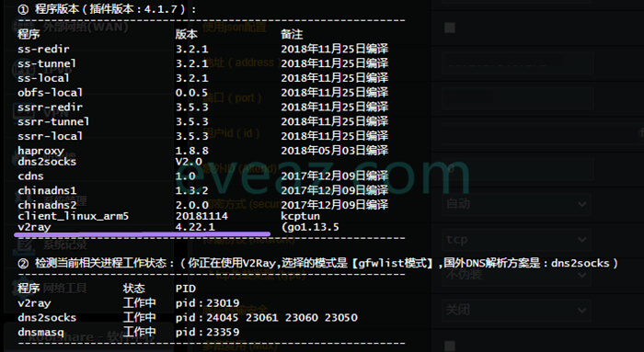
Task: Open 系统记录 in the sidebar
Action: point(65,244)
